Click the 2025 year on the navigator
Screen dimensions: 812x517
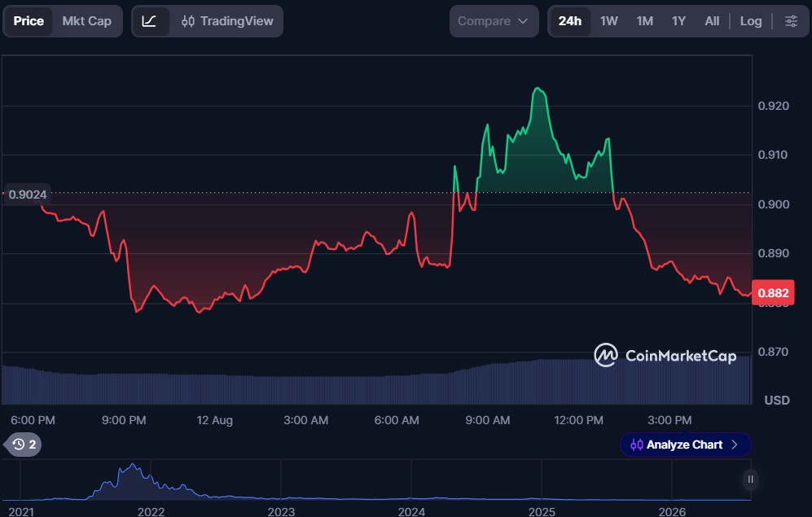coord(542,512)
